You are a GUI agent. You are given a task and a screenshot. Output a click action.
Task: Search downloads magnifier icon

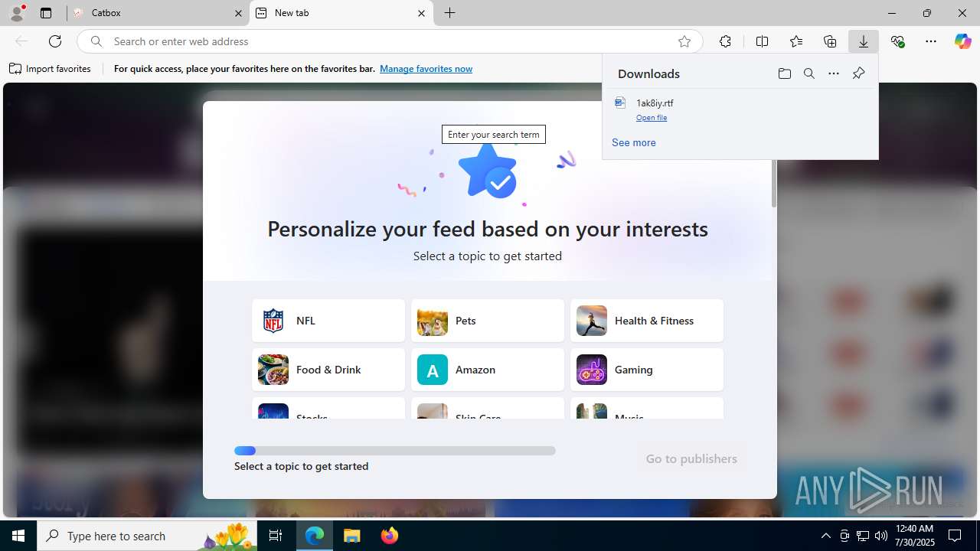pos(808,73)
